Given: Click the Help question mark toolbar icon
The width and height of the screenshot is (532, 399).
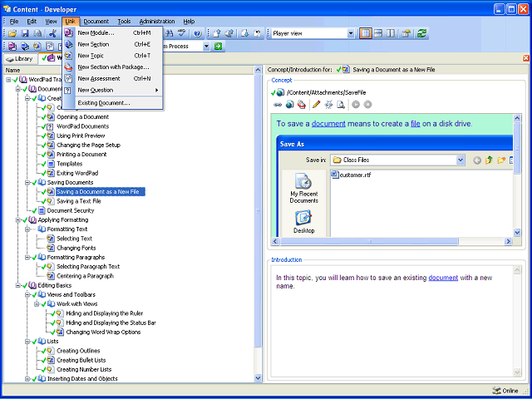Looking at the screenshot, I should point(198,33).
